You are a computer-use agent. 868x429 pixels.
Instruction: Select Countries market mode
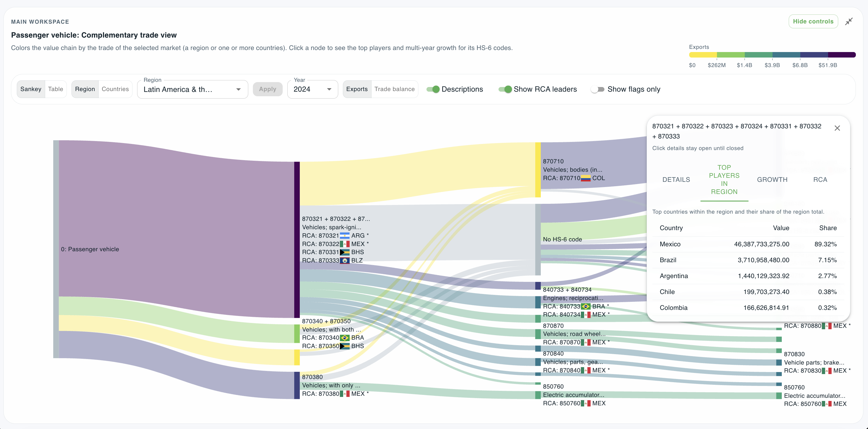[x=115, y=89]
